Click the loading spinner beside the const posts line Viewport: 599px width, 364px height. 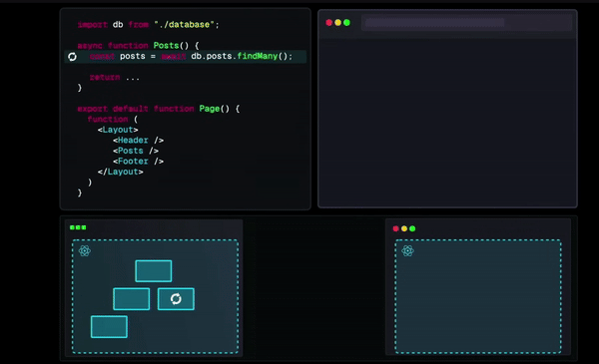coord(72,57)
